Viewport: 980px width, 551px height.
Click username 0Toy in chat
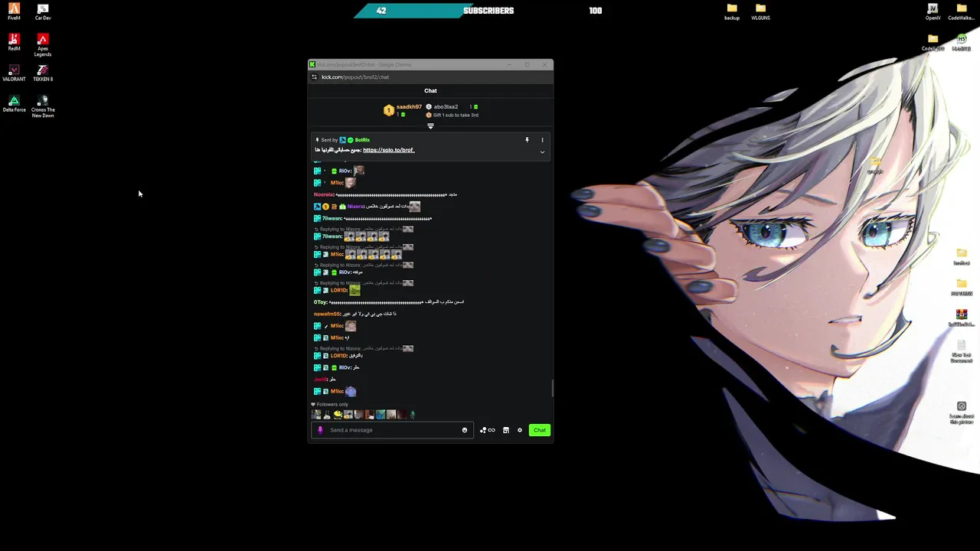[320, 302]
